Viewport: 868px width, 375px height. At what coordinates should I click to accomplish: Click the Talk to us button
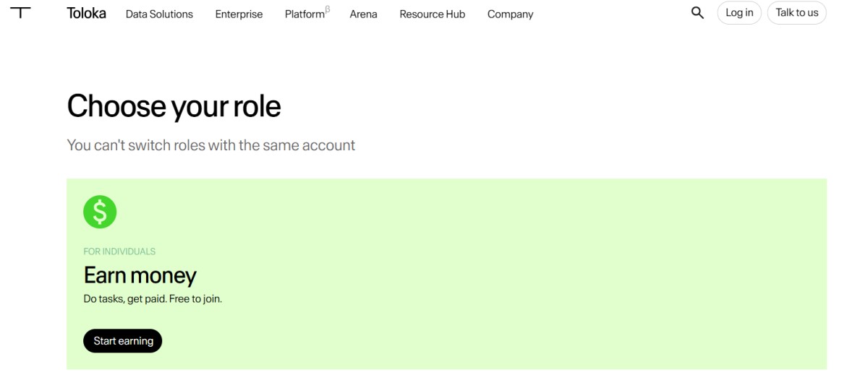[796, 13]
